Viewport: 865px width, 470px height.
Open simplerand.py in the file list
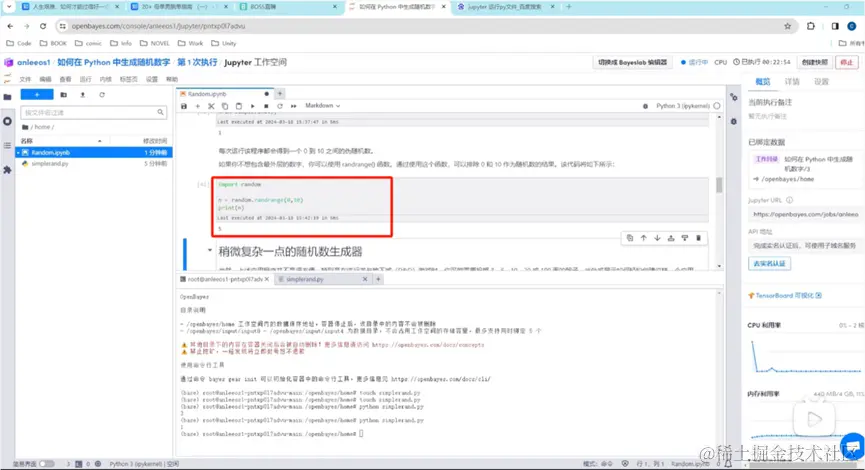tap(94, 164)
